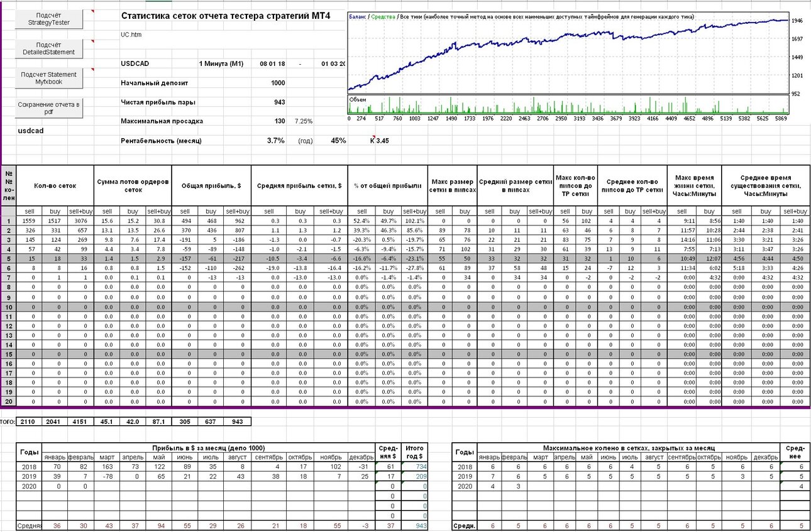Select the start date cell 08 01 18
This screenshot has height=532, width=811.
[x=272, y=63]
